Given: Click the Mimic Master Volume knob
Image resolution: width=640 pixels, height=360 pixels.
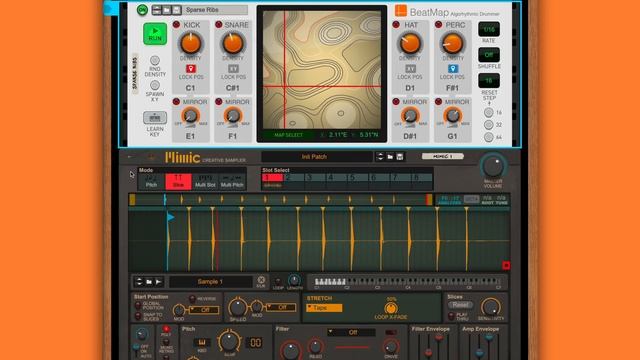Looking at the screenshot, I should 493,166.
